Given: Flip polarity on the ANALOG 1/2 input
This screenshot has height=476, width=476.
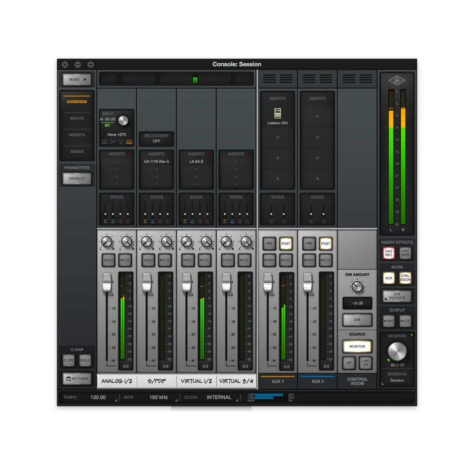Looking at the screenshot, I should click(120, 143).
